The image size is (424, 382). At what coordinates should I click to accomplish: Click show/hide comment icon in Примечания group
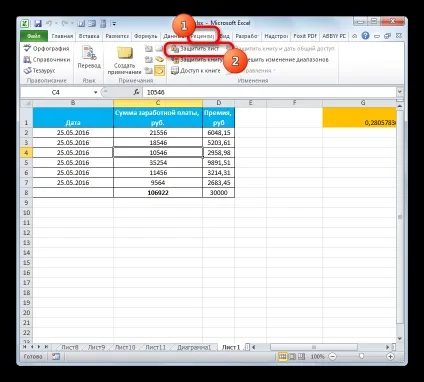(160, 49)
